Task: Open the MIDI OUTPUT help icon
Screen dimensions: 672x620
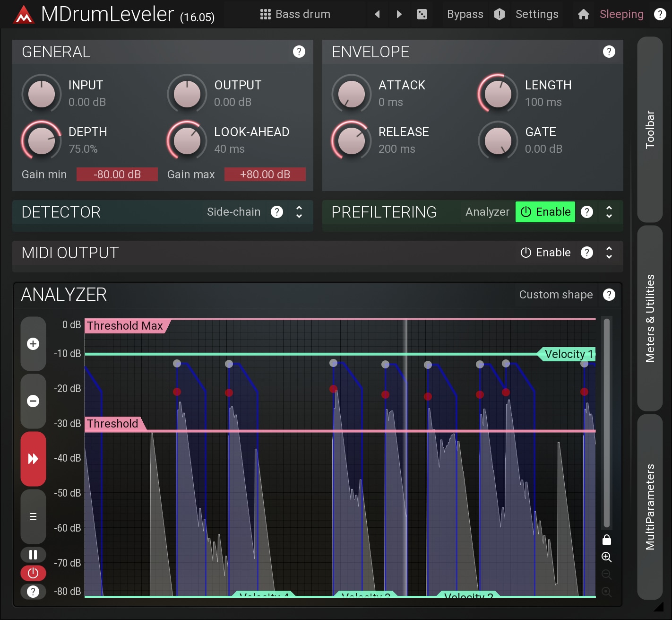Action: 587,253
